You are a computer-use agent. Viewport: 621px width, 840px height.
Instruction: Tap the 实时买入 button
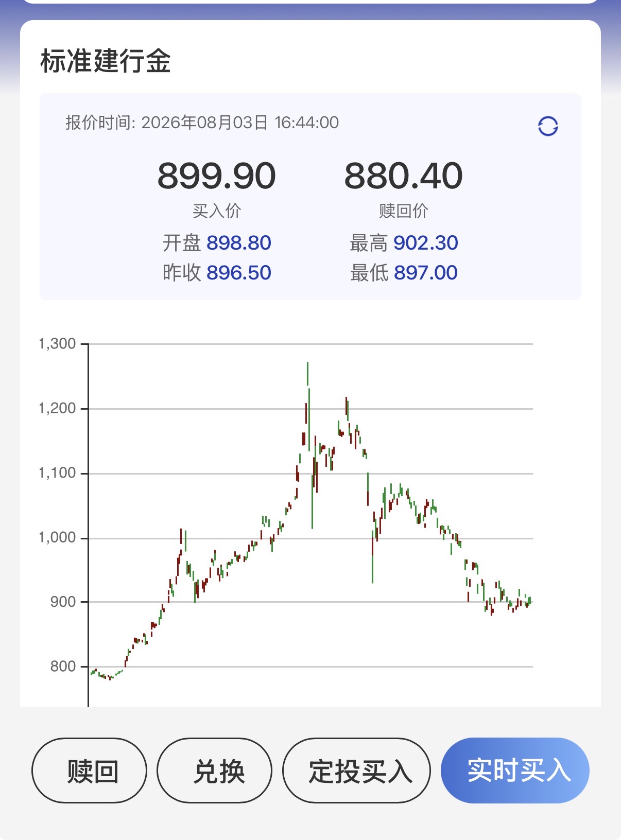515,771
